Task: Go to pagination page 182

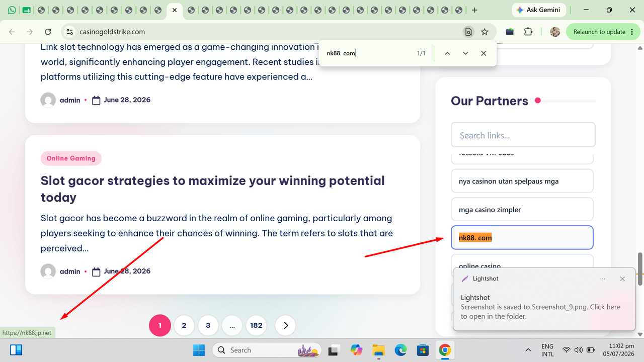Action: click(256, 325)
